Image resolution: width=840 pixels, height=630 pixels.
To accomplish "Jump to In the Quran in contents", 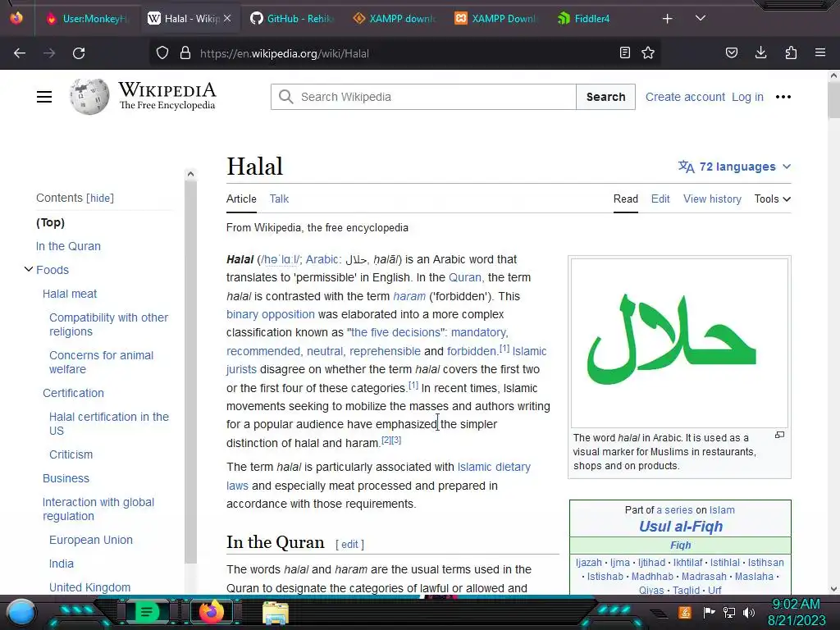I will point(68,246).
